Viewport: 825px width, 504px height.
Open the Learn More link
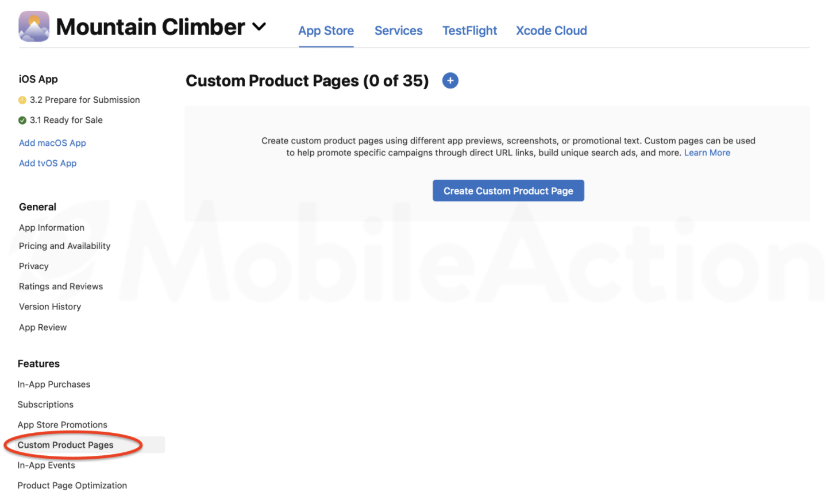coord(707,153)
